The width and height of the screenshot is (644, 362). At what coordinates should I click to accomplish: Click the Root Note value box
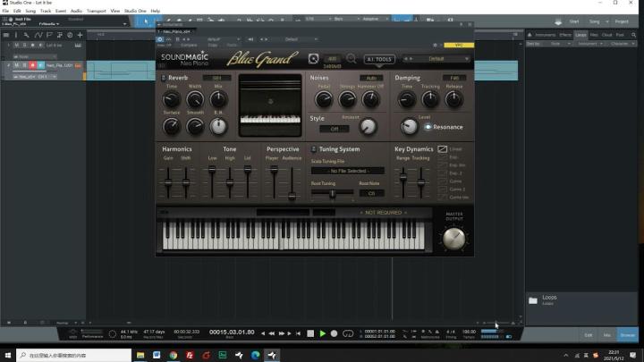(372, 193)
